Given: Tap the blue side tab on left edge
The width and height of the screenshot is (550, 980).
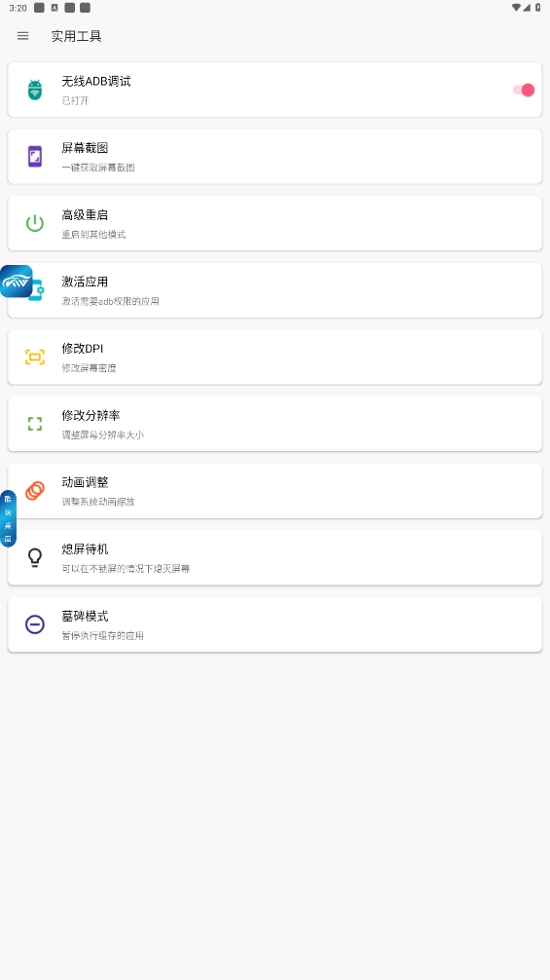Looking at the screenshot, I should (8, 519).
